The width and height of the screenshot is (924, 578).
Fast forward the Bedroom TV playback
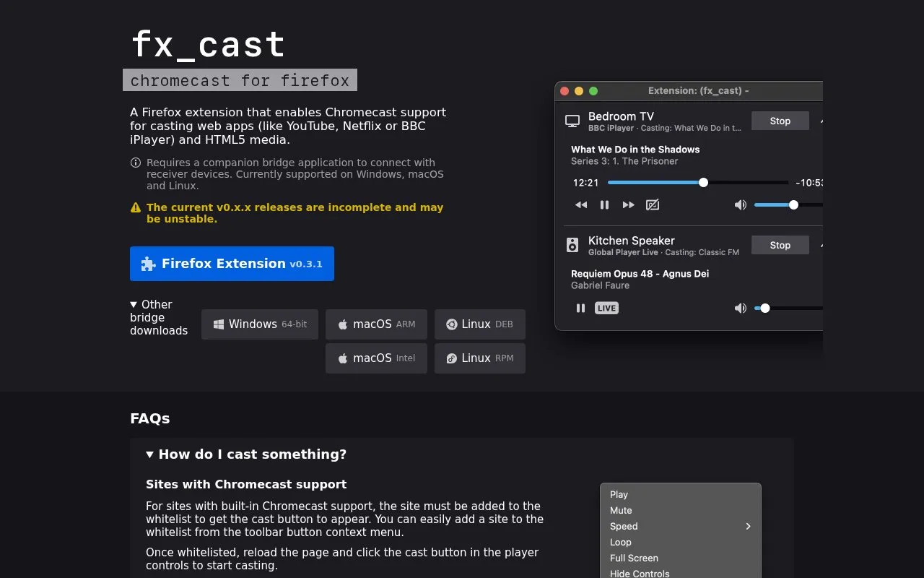629,205
